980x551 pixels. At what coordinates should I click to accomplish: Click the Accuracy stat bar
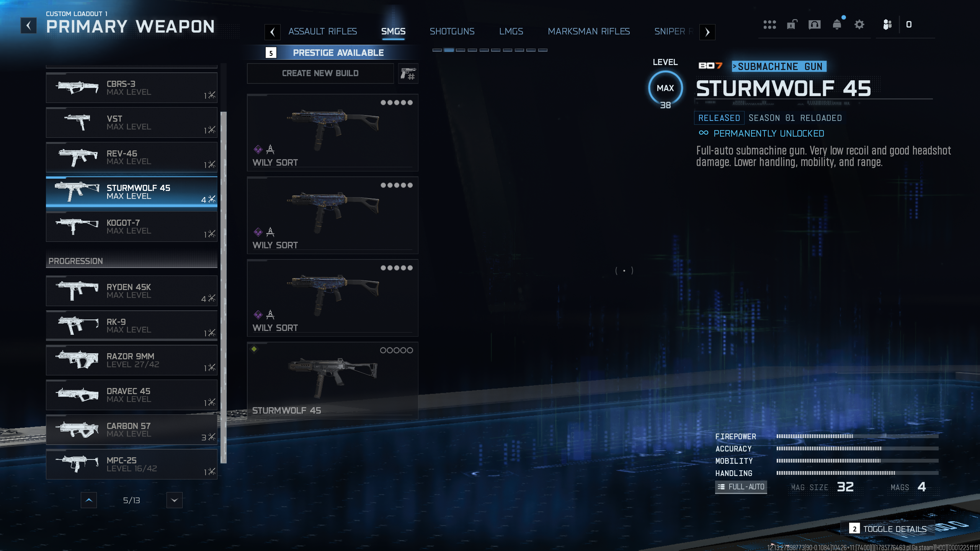coord(857,448)
